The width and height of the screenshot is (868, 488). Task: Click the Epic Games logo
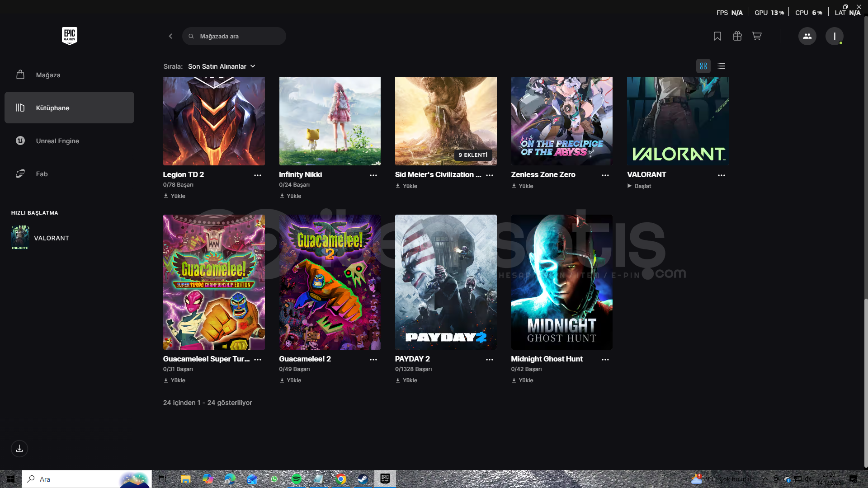click(x=70, y=36)
